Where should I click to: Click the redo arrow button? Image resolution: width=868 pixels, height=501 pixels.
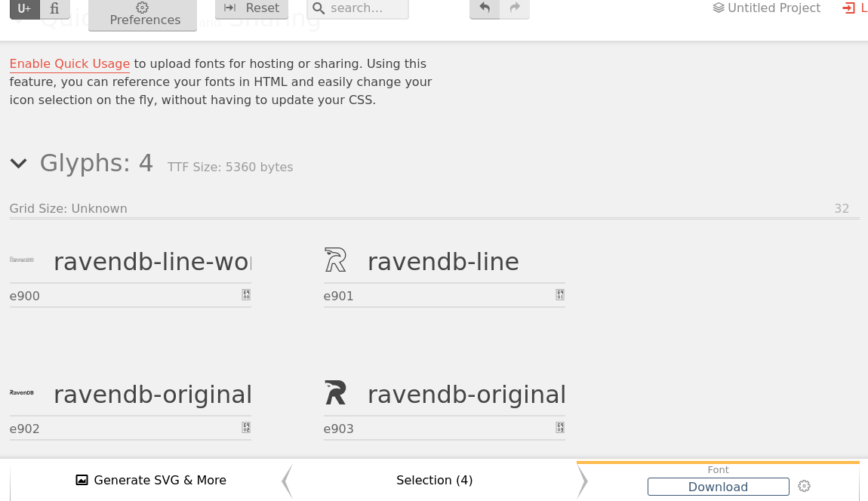[x=515, y=9]
